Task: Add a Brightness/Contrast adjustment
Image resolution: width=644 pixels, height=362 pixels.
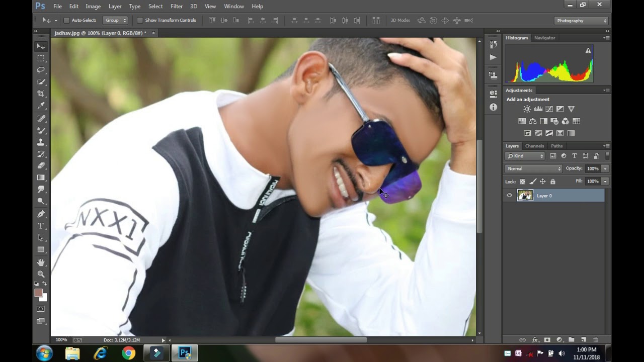Action: [527, 109]
